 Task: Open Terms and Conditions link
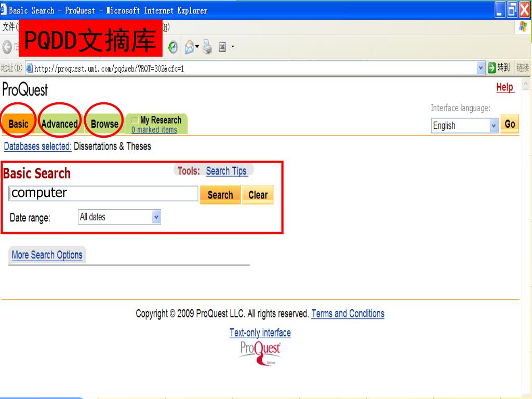point(348,313)
